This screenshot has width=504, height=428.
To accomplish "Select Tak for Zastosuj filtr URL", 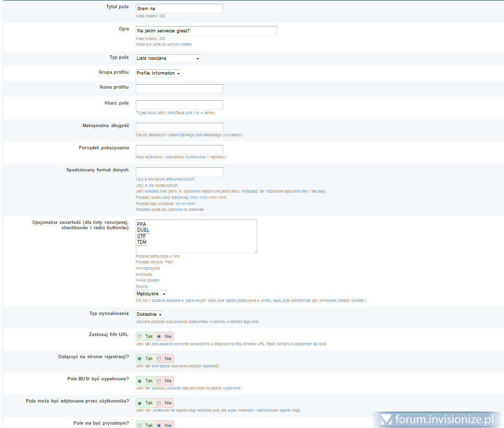I will point(140,337).
